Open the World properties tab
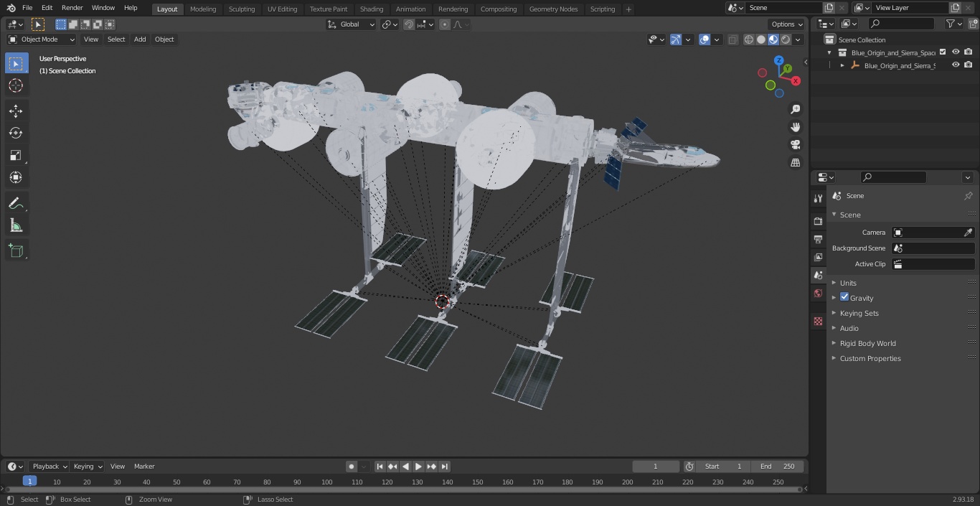Image resolution: width=980 pixels, height=506 pixels. [818, 294]
